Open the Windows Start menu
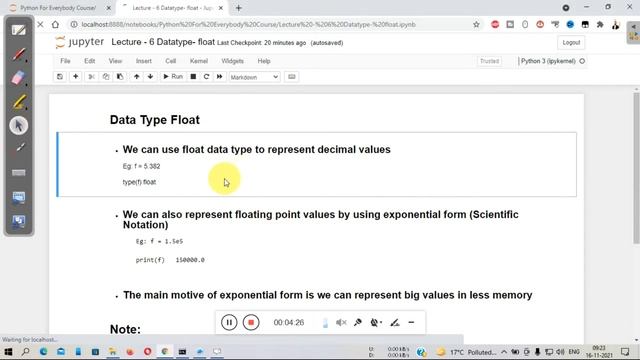This screenshot has width=640, height=360. [8, 351]
